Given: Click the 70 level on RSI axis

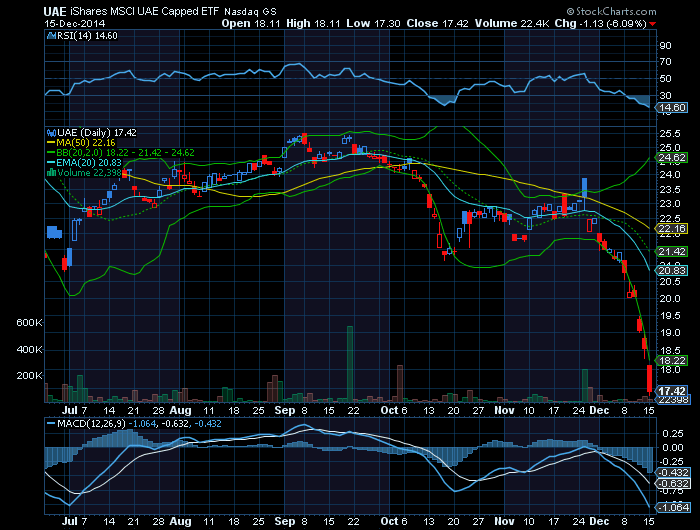Looking at the screenshot, I should [665, 62].
